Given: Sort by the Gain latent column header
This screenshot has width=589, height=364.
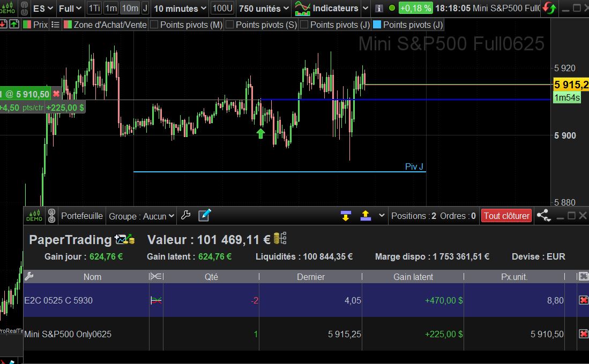Looking at the screenshot, I should click(x=413, y=277).
